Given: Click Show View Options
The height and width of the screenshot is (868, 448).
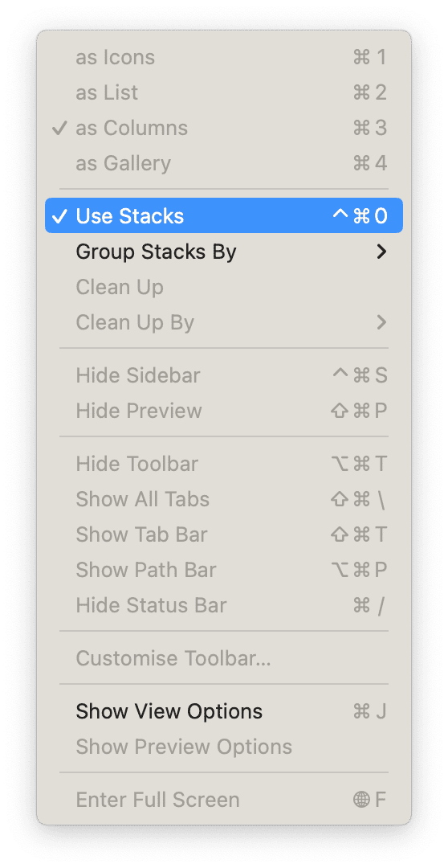Looking at the screenshot, I should point(223,711).
